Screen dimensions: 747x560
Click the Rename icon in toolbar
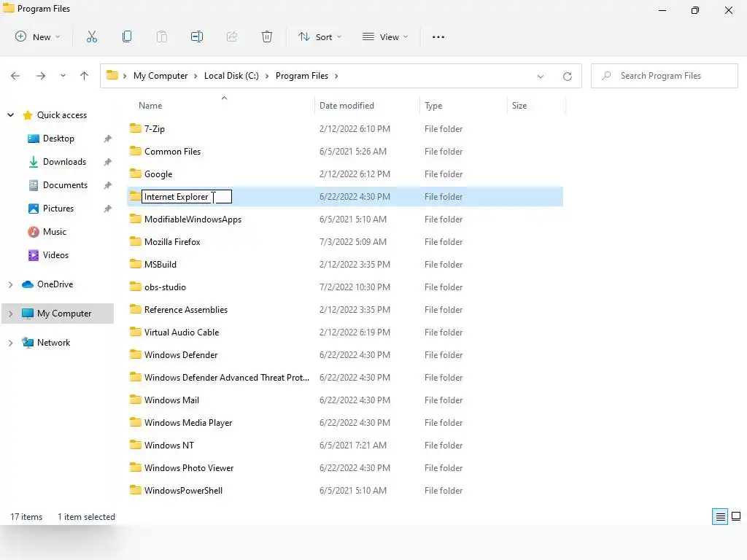[x=197, y=36]
